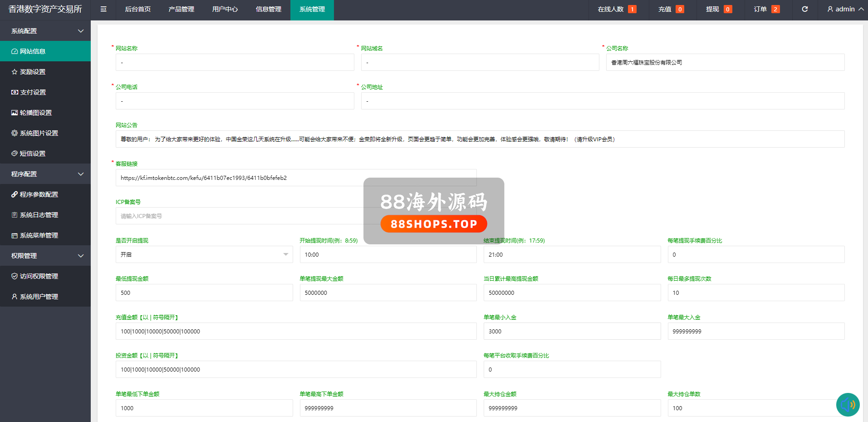Collapse the 系统配置 sidebar section
The image size is (868, 422).
[45, 31]
